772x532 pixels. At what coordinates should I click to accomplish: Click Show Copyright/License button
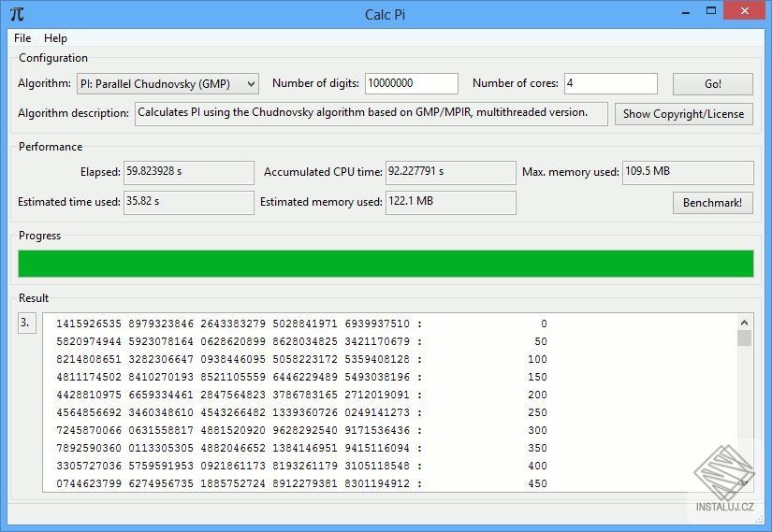coord(683,114)
